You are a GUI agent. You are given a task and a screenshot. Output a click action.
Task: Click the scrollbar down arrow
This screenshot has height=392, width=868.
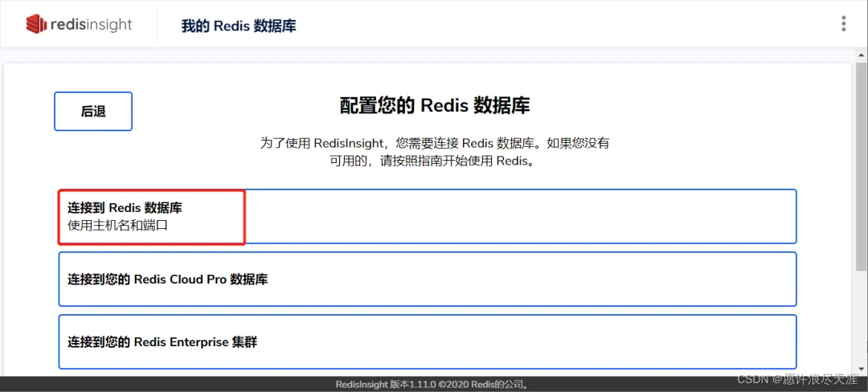(861, 370)
